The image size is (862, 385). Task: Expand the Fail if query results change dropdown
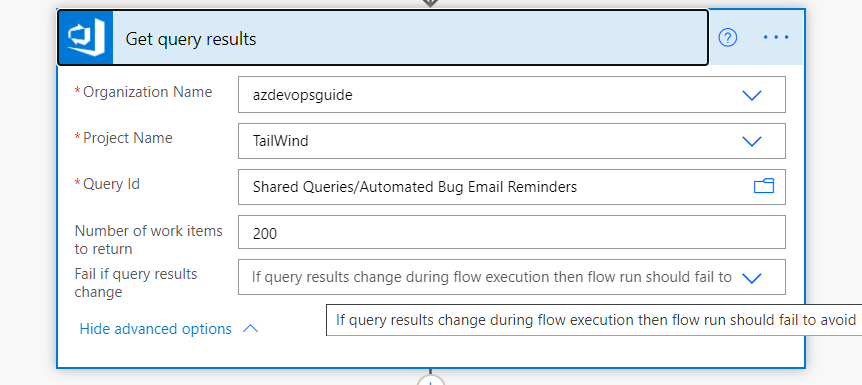click(752, 278)
